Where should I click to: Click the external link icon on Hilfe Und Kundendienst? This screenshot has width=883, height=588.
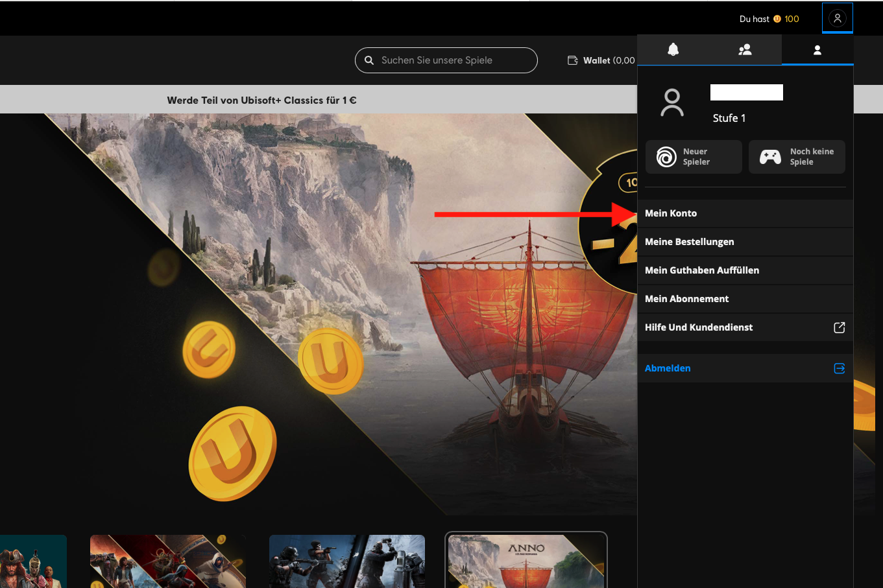click(x=839, y=327)
